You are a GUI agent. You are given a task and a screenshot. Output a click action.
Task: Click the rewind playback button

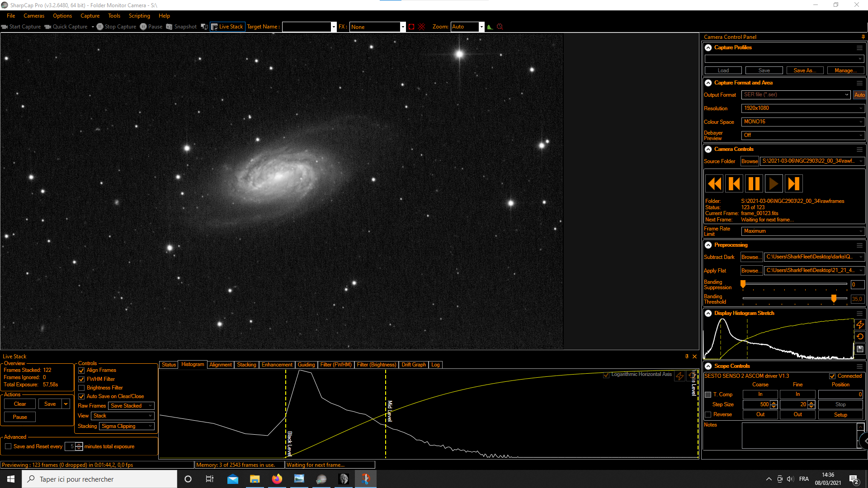coord(715,184)
